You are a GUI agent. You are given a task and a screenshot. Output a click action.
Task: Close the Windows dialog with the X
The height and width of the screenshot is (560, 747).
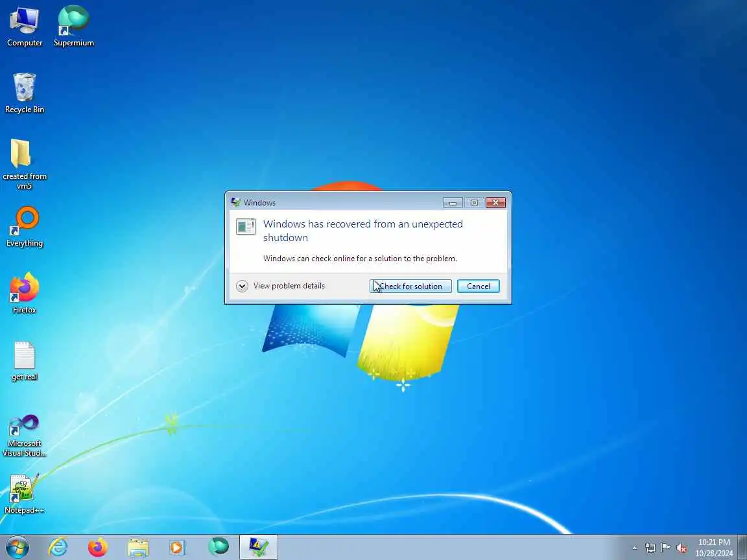pos(495,203)
